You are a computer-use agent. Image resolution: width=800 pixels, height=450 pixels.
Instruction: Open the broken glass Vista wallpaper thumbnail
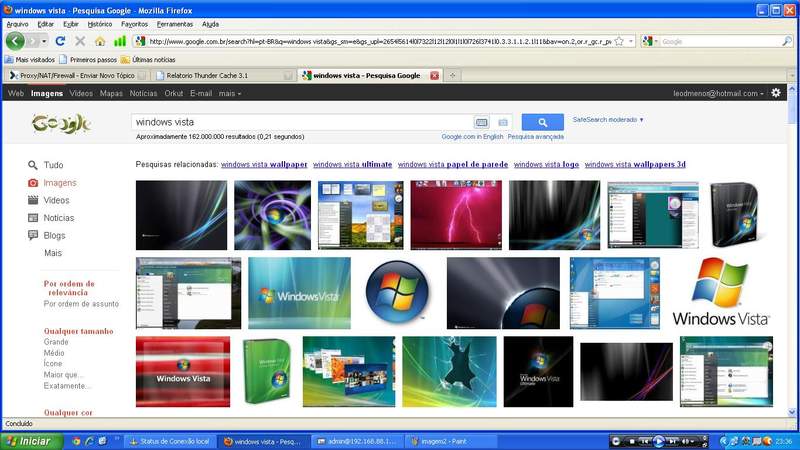(449, 371)
